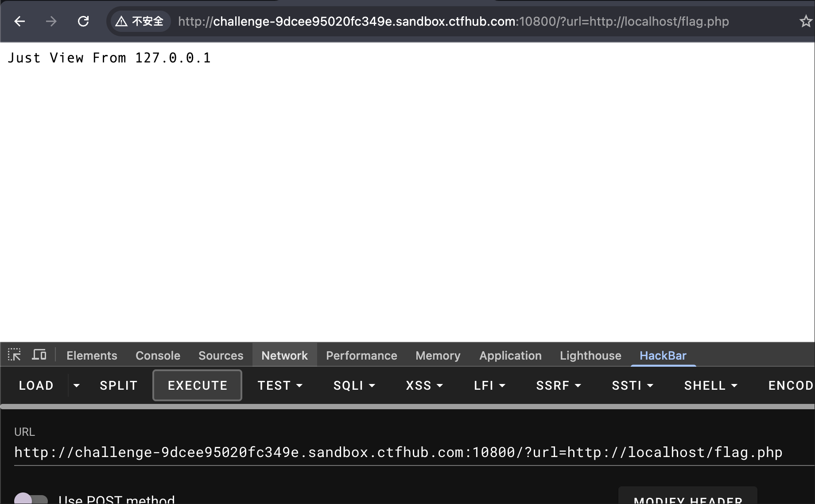Click the browser forward arrow
The height and width of the screenshot is (504, 815).
(x=51, y=21)
